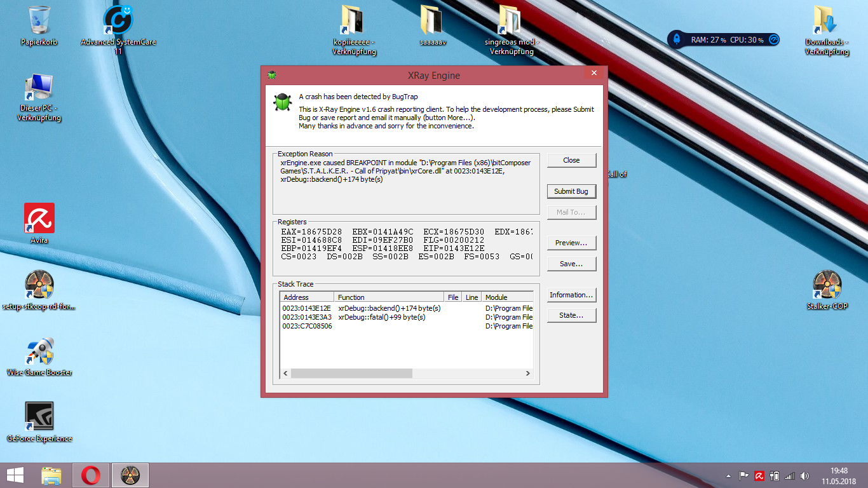This screenshot has width=868, height=488.
Task: Click the green bug icon in dialog title bar
Action: point(272,75)
